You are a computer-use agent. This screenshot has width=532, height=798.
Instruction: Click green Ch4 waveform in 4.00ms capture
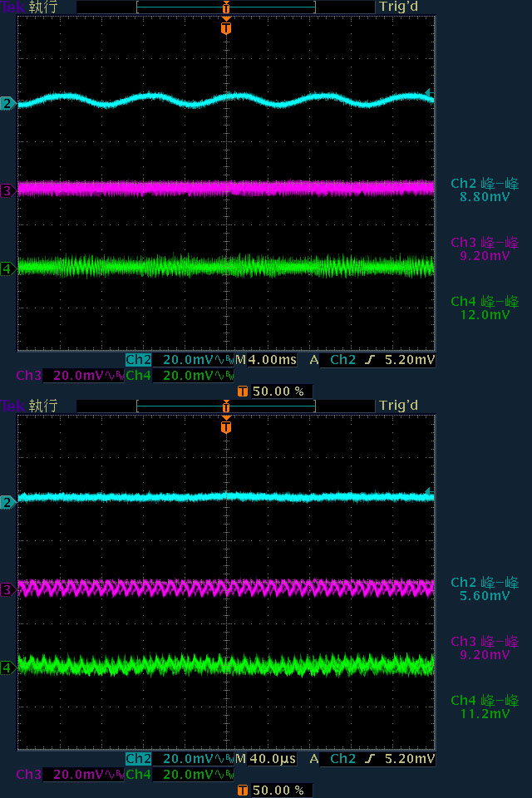[x=226, y=266]
